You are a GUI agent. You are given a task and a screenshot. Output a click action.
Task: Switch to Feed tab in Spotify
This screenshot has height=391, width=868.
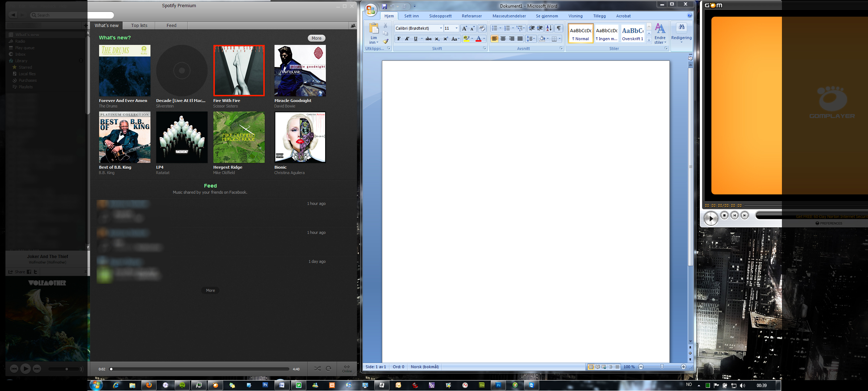click(171, 25)
